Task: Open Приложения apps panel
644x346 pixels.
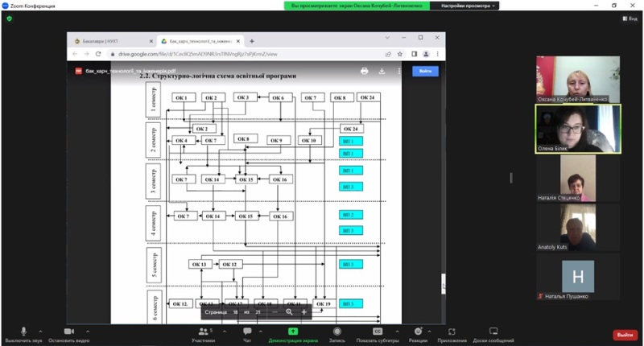Action: (452, 334)
